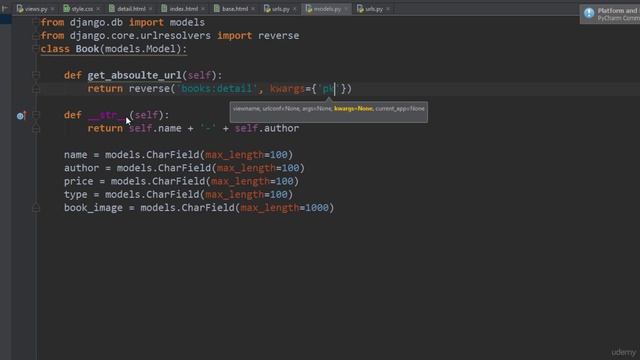Click the get_absoulte_url method name
This screenshot has width=640, height=360.
coord(134,76)
